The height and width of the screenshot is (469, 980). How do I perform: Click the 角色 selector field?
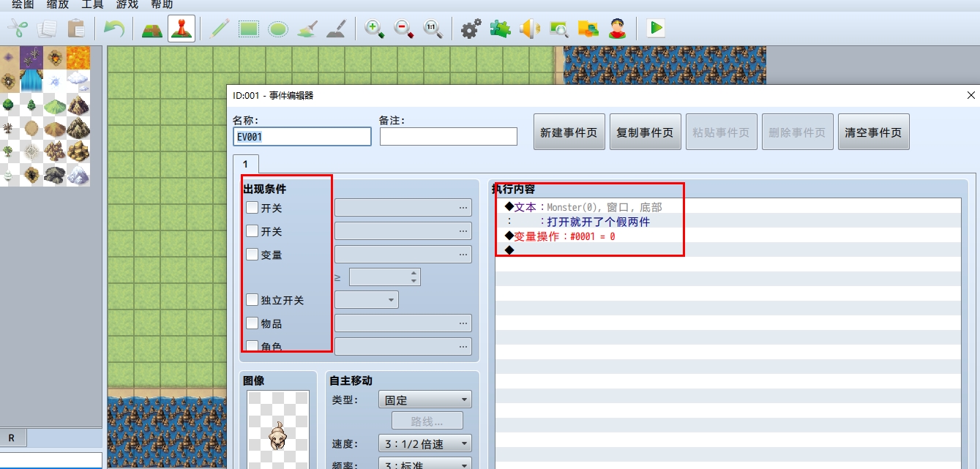pos(403,346)
